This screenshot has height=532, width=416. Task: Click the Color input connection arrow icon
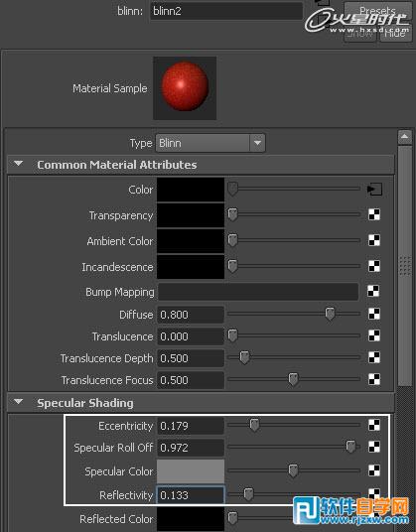[374, 189]
